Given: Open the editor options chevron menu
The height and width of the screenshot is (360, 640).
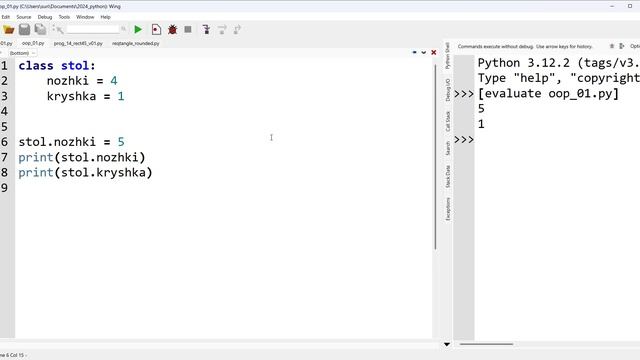Looking at the screenshot, I should pyautogui.click(x=424, y=53).
